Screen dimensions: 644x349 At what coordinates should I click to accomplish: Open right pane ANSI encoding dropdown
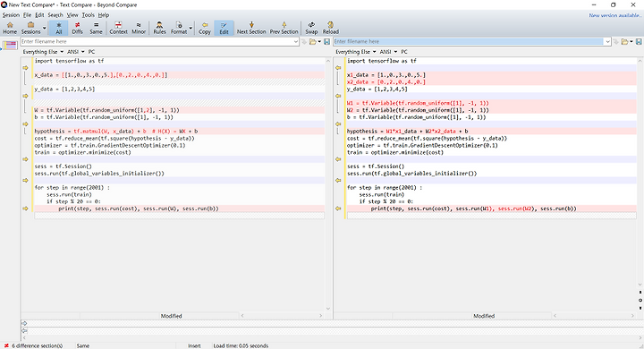pos(388,52)
